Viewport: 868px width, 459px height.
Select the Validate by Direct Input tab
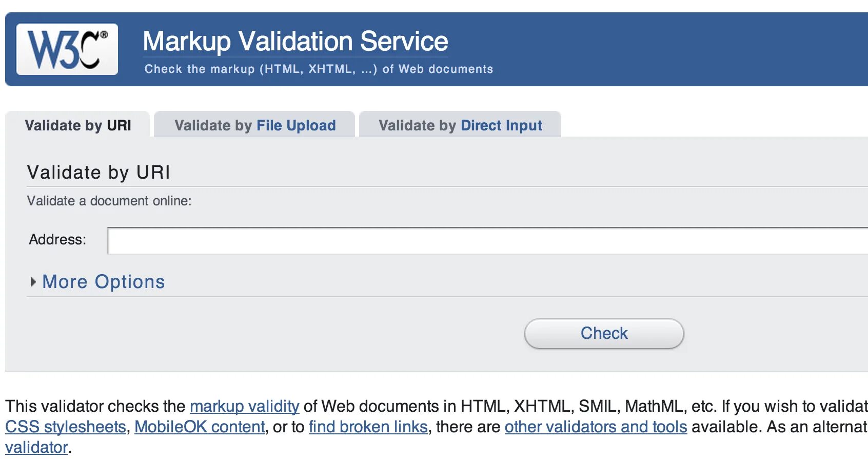coord(460,125)
